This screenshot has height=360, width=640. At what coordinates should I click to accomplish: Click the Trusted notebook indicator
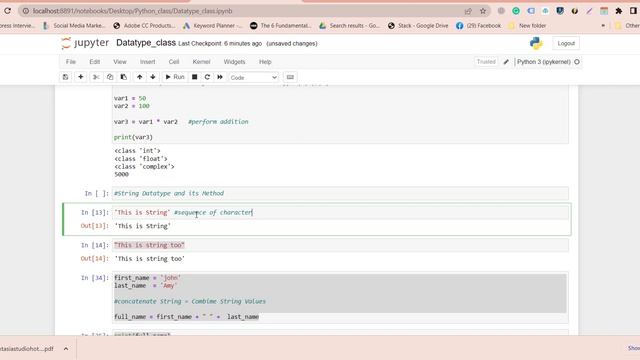coord(486,62)
